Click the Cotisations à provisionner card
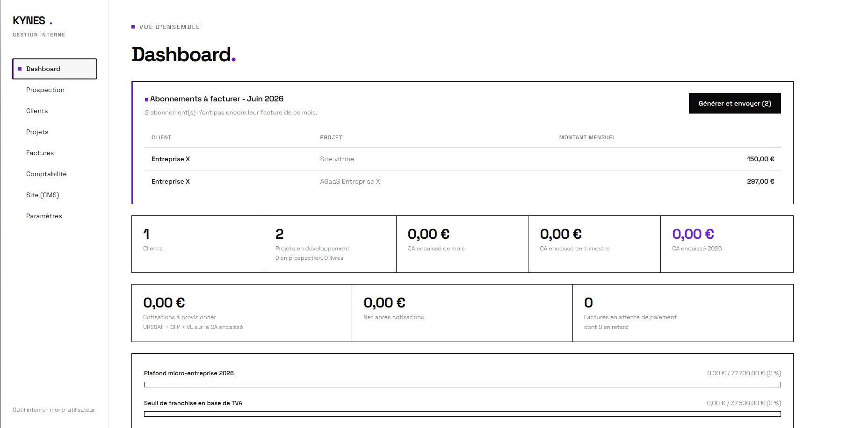This screenshot has height=428, width=868. (x=242, y=313)
